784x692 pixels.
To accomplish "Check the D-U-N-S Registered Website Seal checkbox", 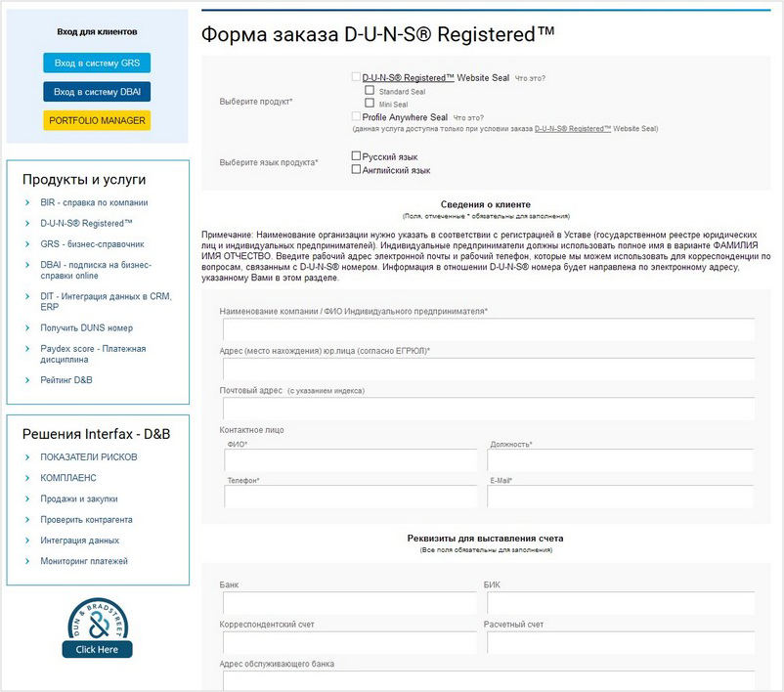I will pyautogui.click(x=356, y=76).
